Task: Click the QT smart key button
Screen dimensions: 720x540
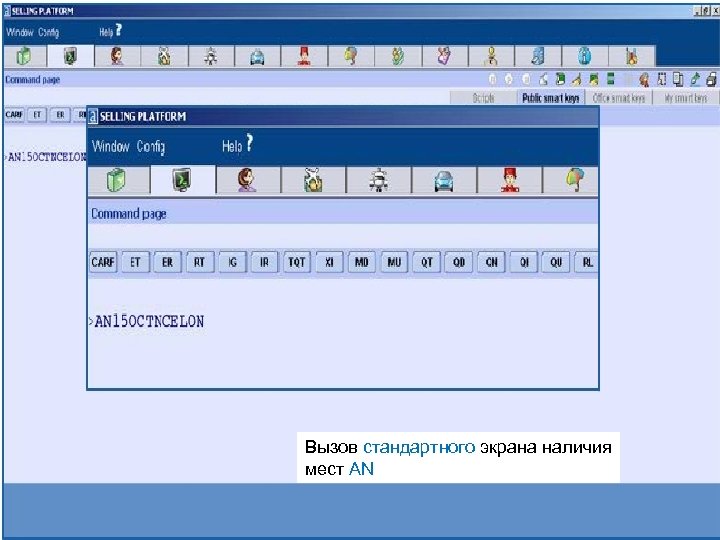Action: point(427,262)
